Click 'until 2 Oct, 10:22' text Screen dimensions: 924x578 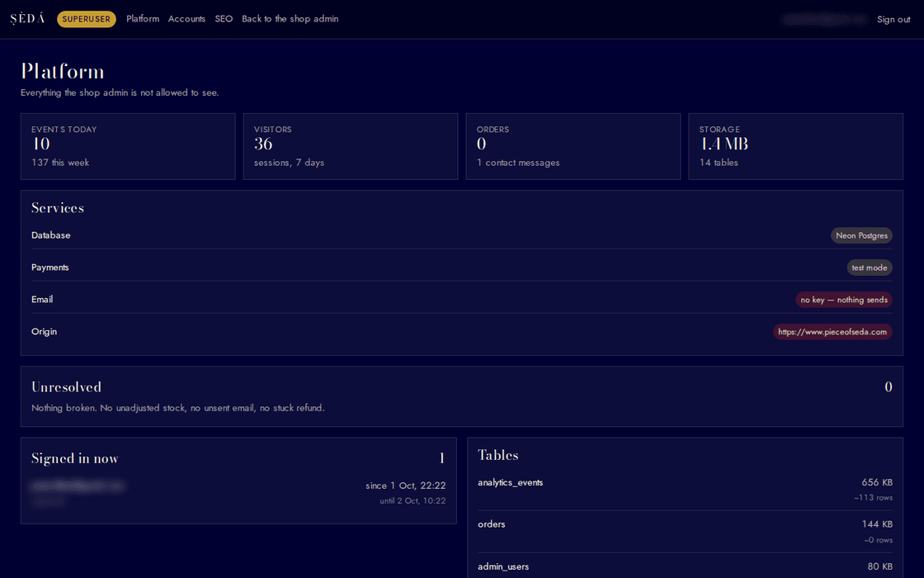412,500
